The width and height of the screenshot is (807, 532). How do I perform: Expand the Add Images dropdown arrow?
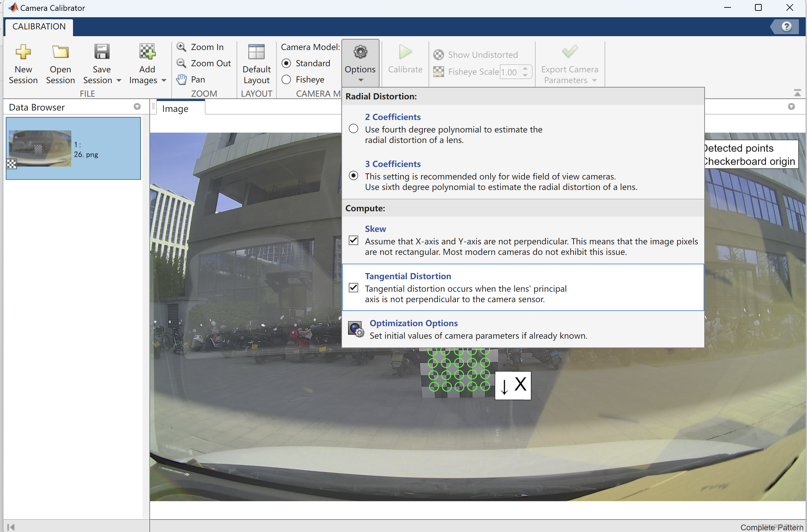point(164,81)
